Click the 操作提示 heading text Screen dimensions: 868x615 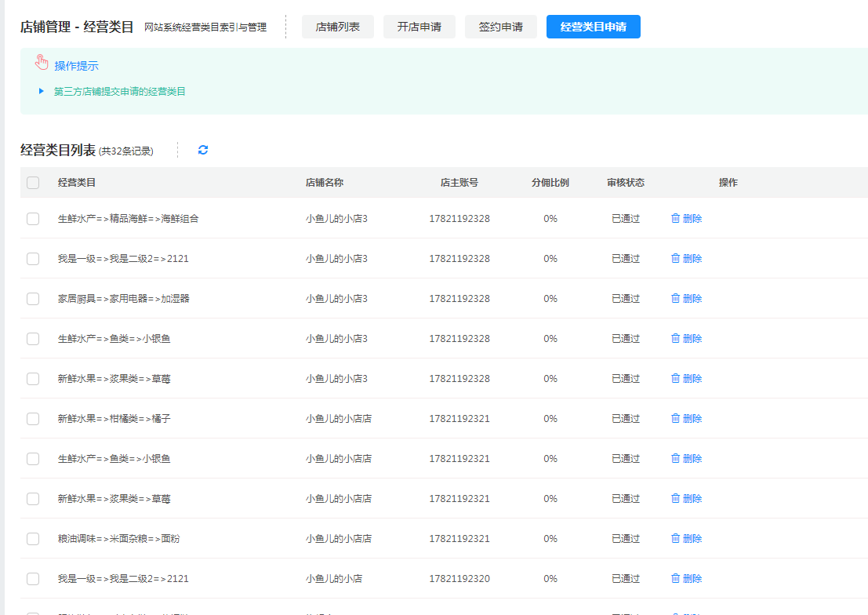click(76, 66)
